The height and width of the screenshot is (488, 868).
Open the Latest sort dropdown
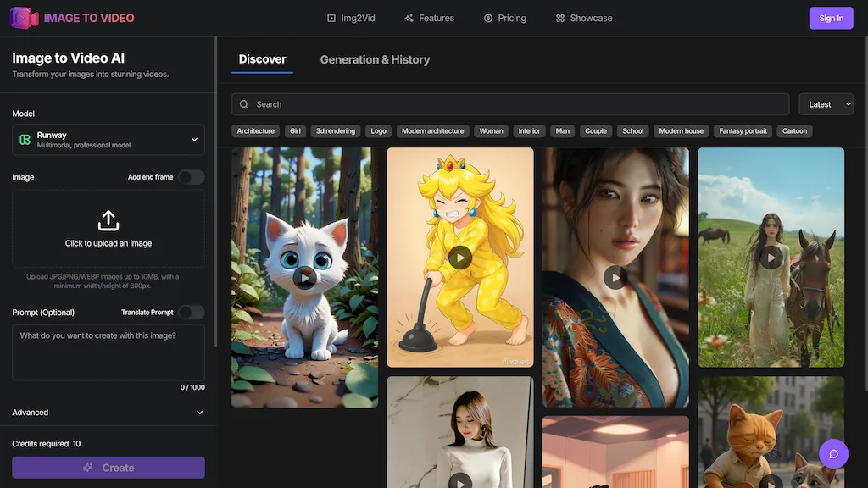coord(826,104)
